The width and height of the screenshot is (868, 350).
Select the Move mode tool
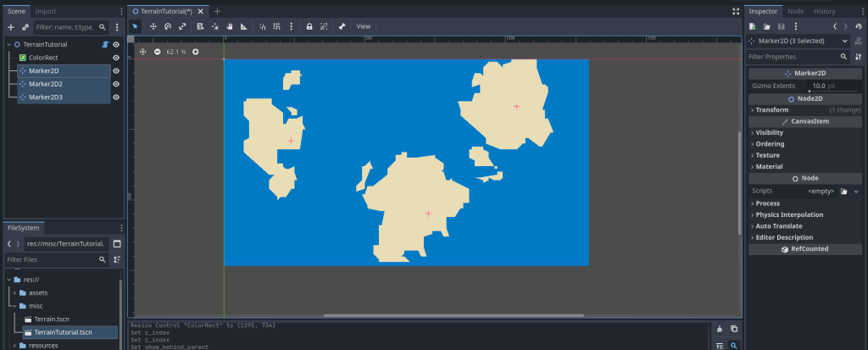(x=153, y=26)
